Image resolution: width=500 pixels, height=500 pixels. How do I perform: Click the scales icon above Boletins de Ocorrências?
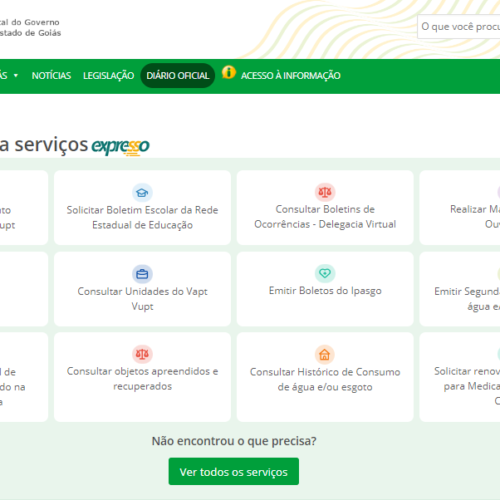click(x=325, y=192)
